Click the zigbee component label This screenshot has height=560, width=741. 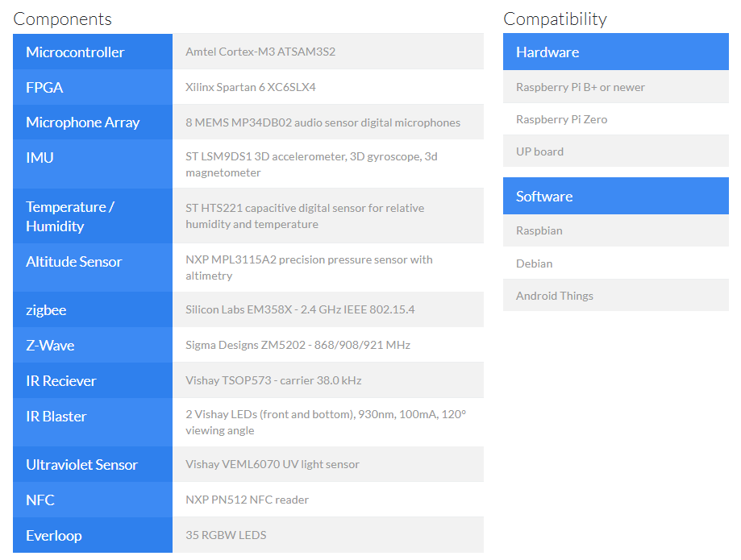[x=46, y=310]
